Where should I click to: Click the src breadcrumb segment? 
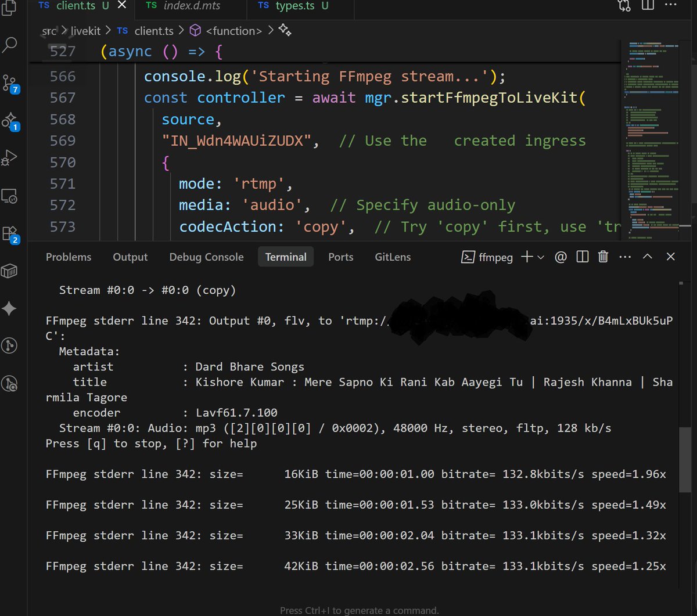(x=49, y=31)
